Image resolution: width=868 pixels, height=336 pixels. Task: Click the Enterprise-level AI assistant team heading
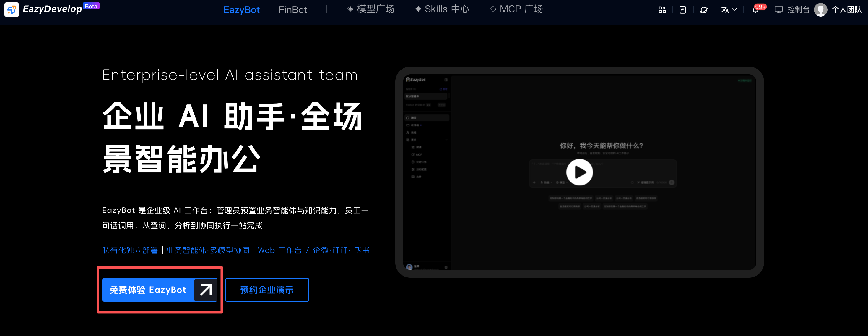coord(230,75)
